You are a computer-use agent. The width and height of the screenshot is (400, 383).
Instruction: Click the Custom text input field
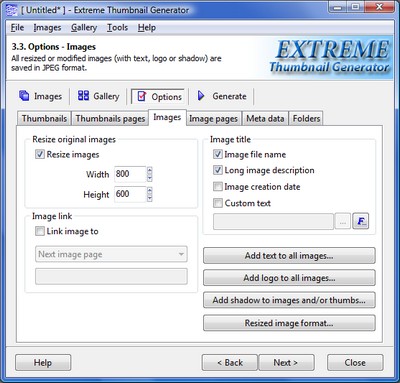pos(273,221)
